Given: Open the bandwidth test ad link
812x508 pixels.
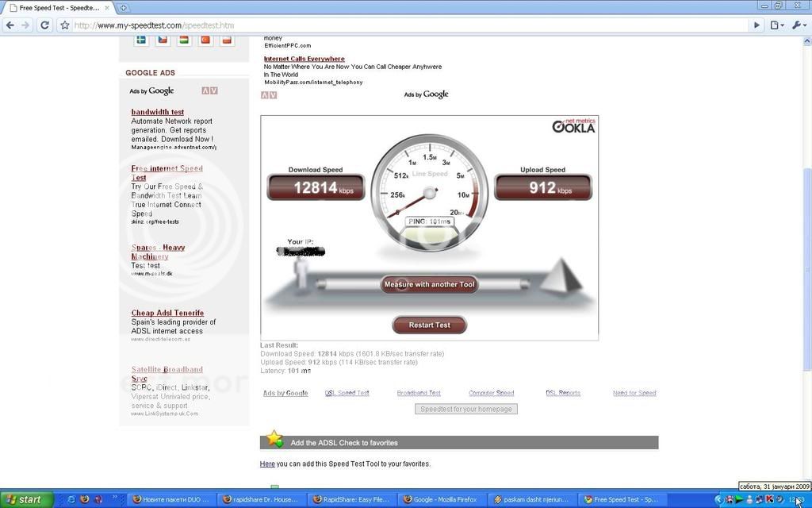Looking at the screenshot, I should 158,112.
